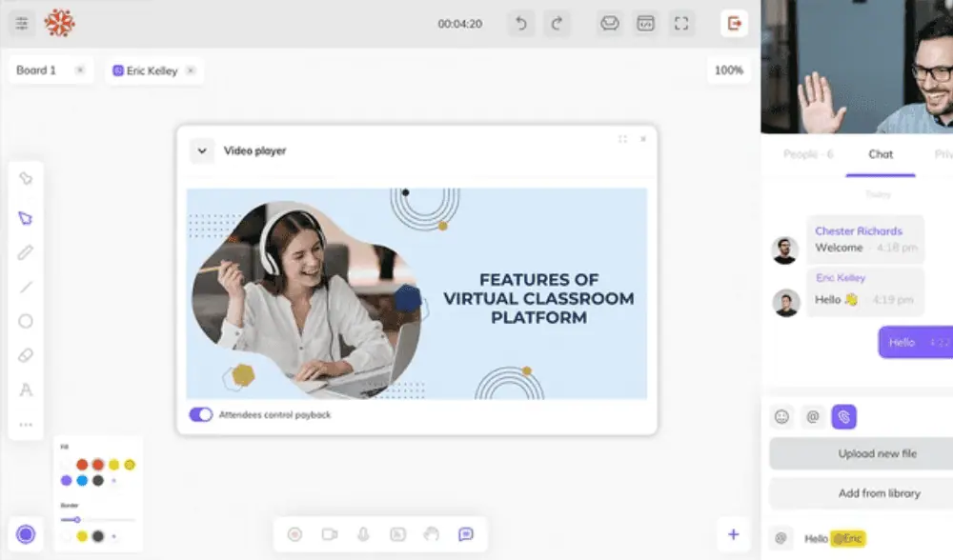
Task: Choose the text tool in the left toolbar
Action: click(x=26, y=390)
